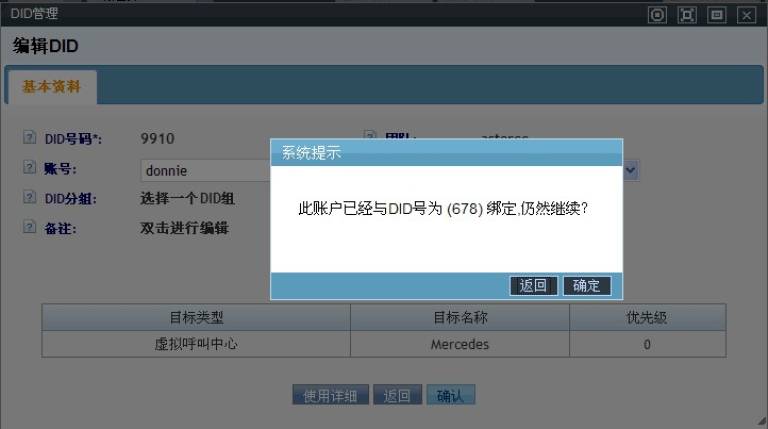Click the 返回 button below the table

[397, 395]
